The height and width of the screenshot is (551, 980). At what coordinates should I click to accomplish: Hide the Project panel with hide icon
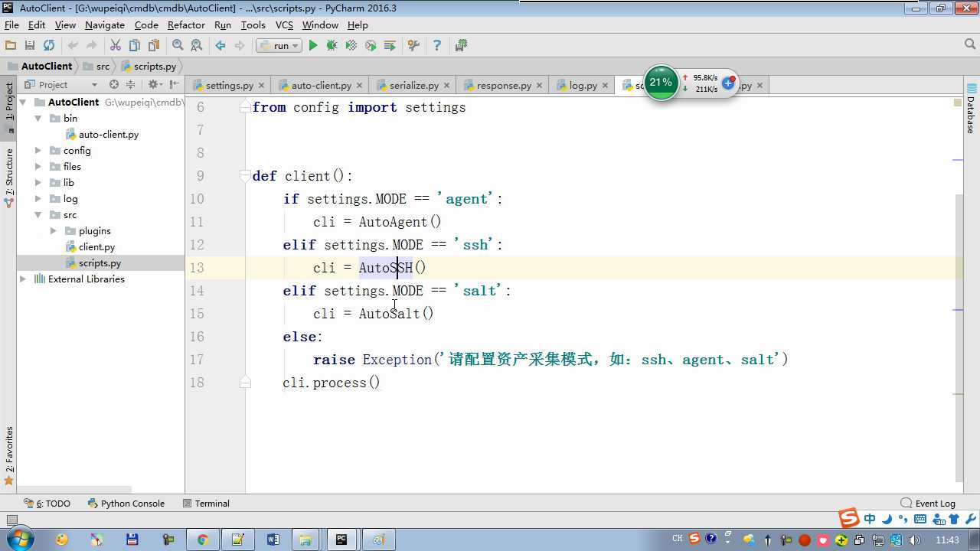175,85
